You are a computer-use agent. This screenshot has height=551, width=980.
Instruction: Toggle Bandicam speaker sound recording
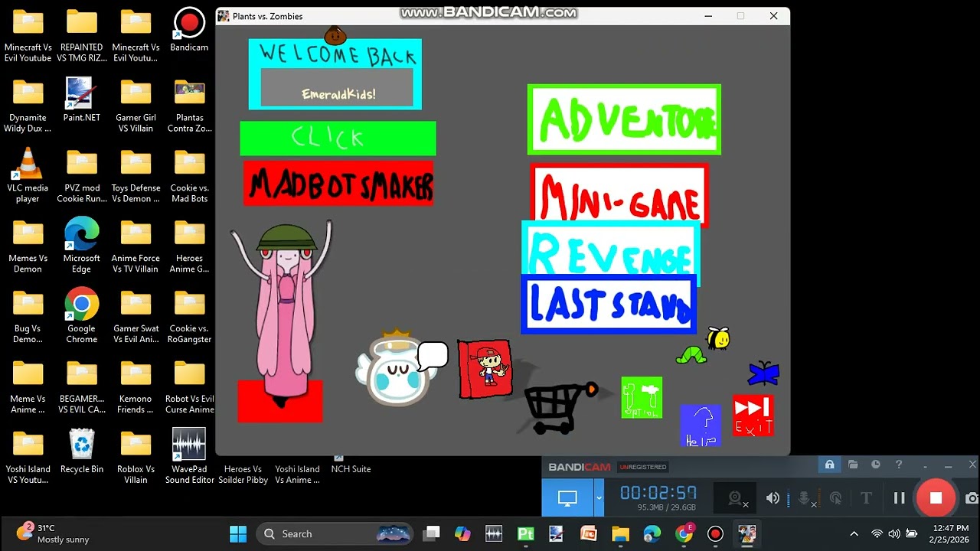click(773, 498)
